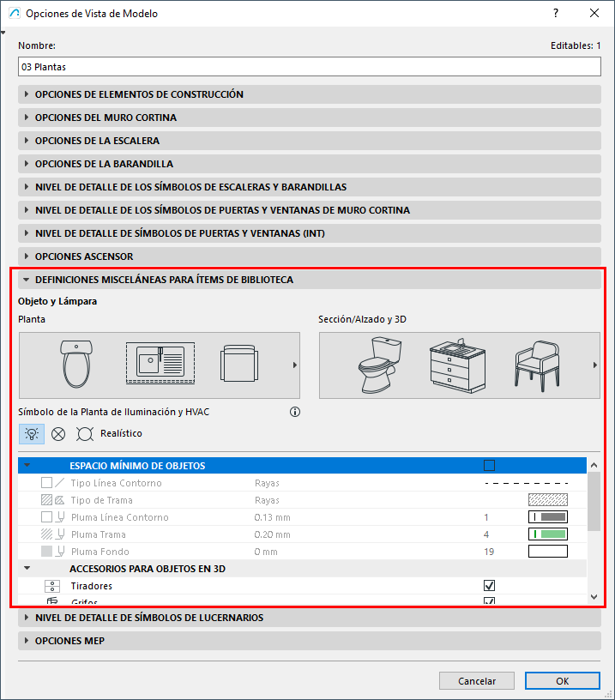The image size is (615, 700).
Task: Expand Opciones del Muro Cortina panel
Action: pos(310,118)
